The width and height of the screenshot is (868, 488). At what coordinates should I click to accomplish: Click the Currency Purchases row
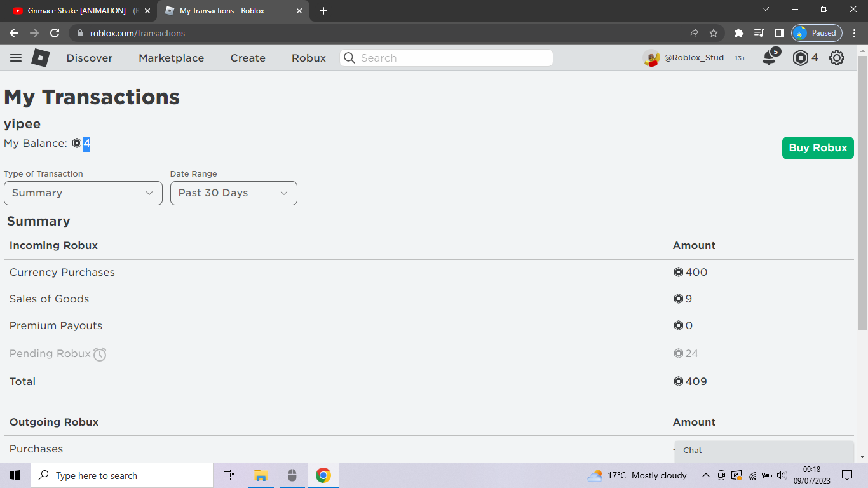[429, 273]
